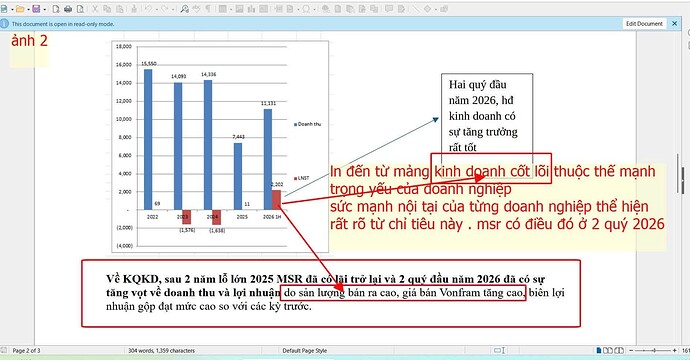Click the Open folder icon
This screenshot has height=360, width=690.
(x=20, y=9)
